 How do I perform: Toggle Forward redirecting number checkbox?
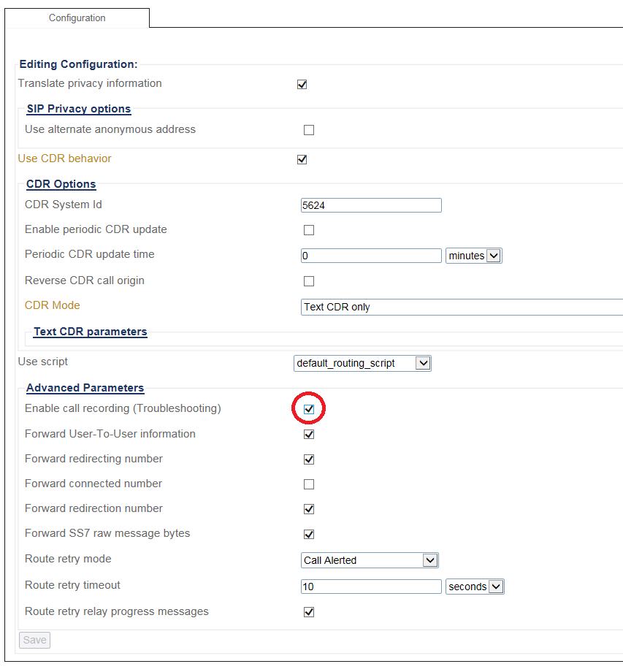point(309,459)
